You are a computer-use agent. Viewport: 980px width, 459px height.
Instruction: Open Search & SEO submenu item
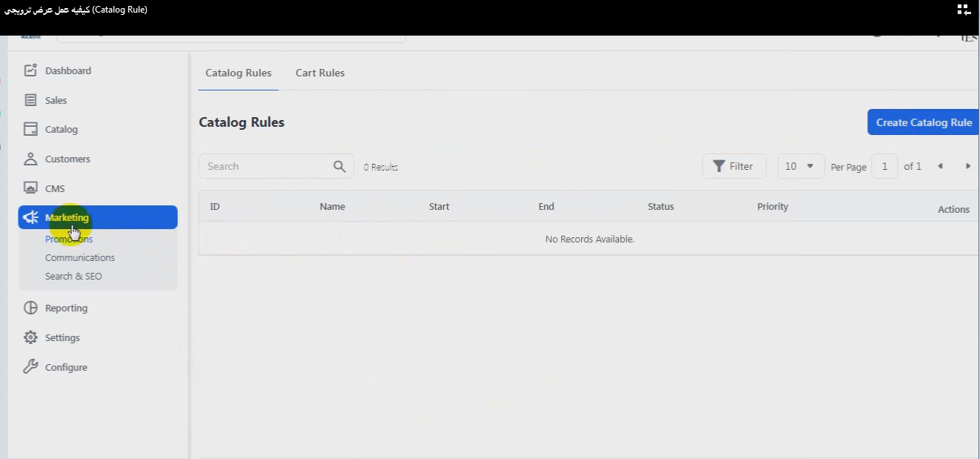point(73,276)
